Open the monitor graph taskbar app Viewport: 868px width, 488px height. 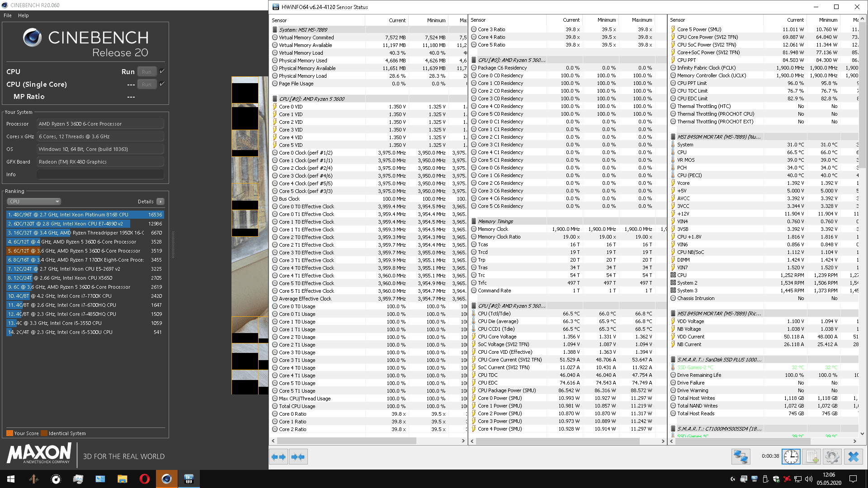pyautogui.click(x=78, y=479)
